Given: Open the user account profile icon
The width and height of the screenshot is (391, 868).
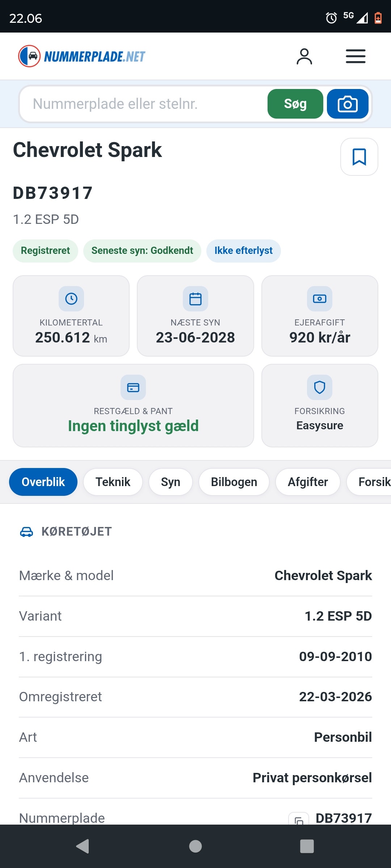Looking at the screenshot, I should (x=304, y=56).
